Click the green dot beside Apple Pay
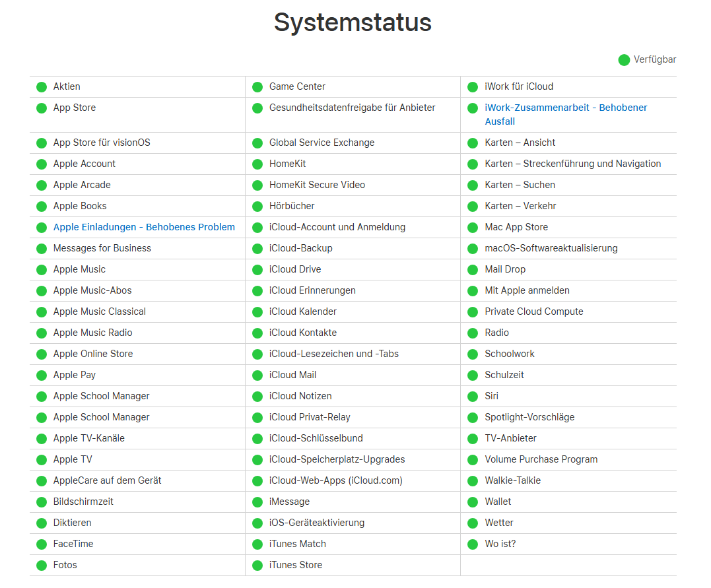This screenshot has height=588, width=711. [42, 376]
